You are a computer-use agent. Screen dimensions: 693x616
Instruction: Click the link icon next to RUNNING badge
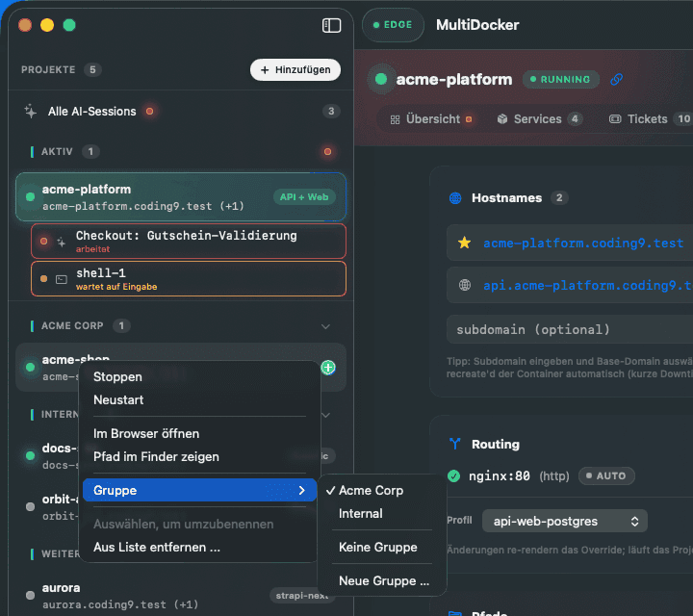point(617,80)
